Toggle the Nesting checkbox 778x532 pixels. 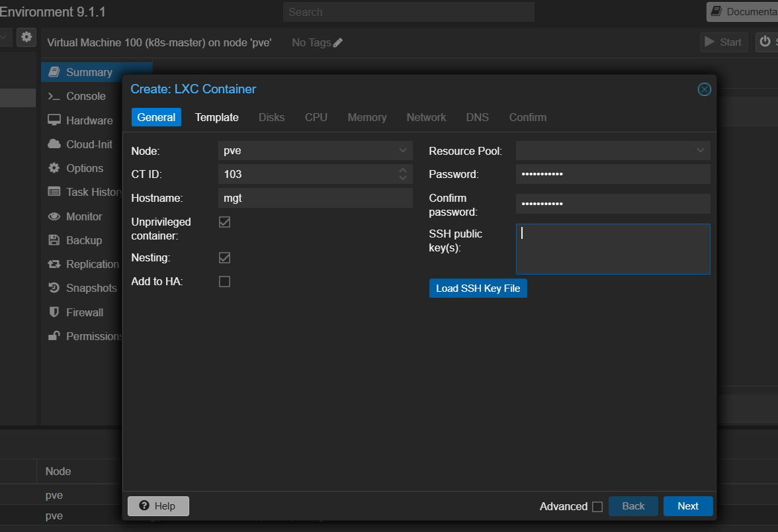225,257
